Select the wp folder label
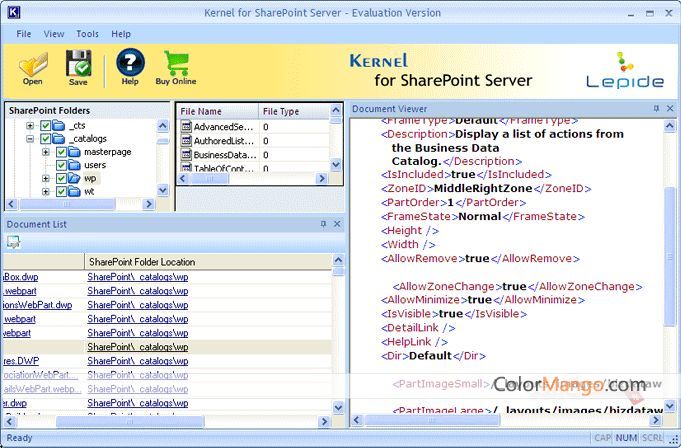The height and width of the screenshot is (448, 681). 90,178
